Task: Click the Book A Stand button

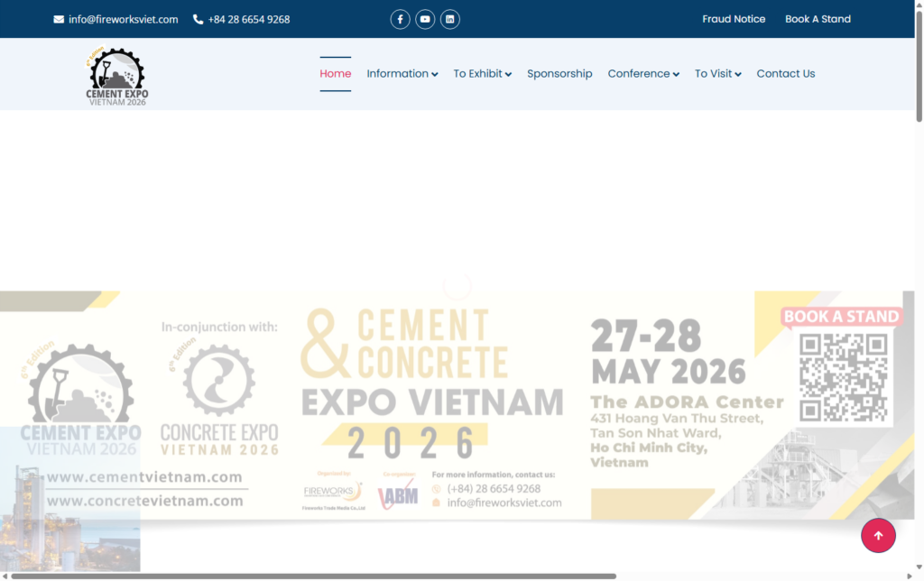Action: pos(818,19)
